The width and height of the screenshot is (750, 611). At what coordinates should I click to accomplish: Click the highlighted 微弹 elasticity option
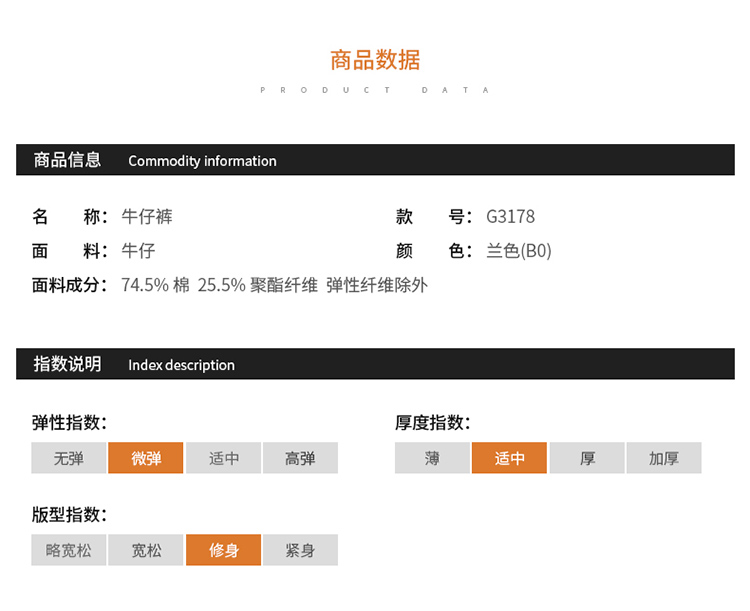(146, 458)
